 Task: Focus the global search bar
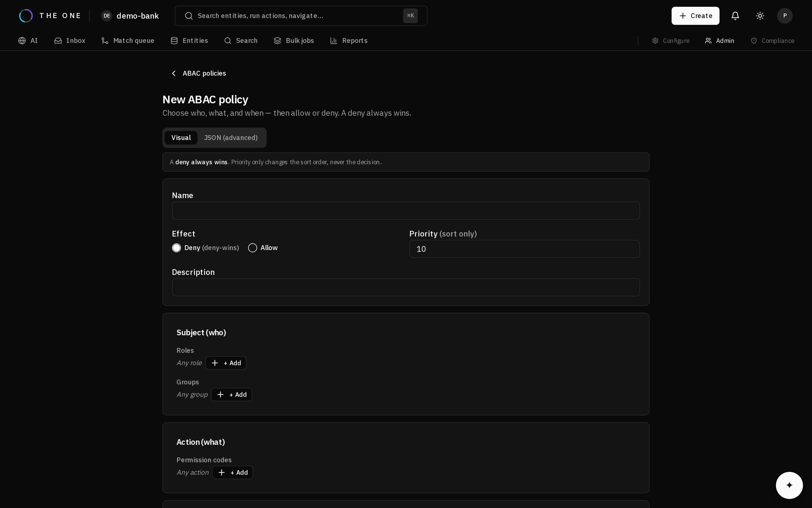click(301, 16)
